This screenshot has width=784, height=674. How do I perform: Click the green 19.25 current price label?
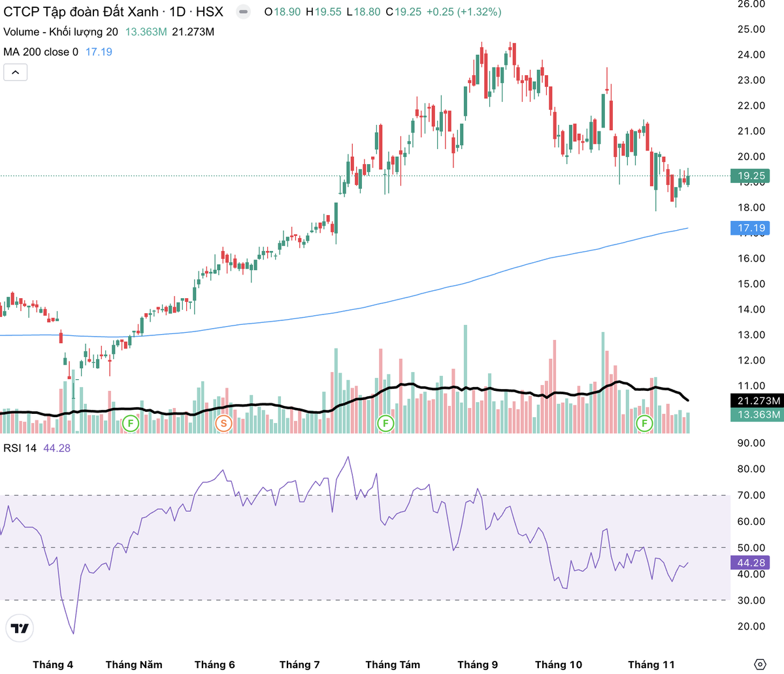(751, 176)
